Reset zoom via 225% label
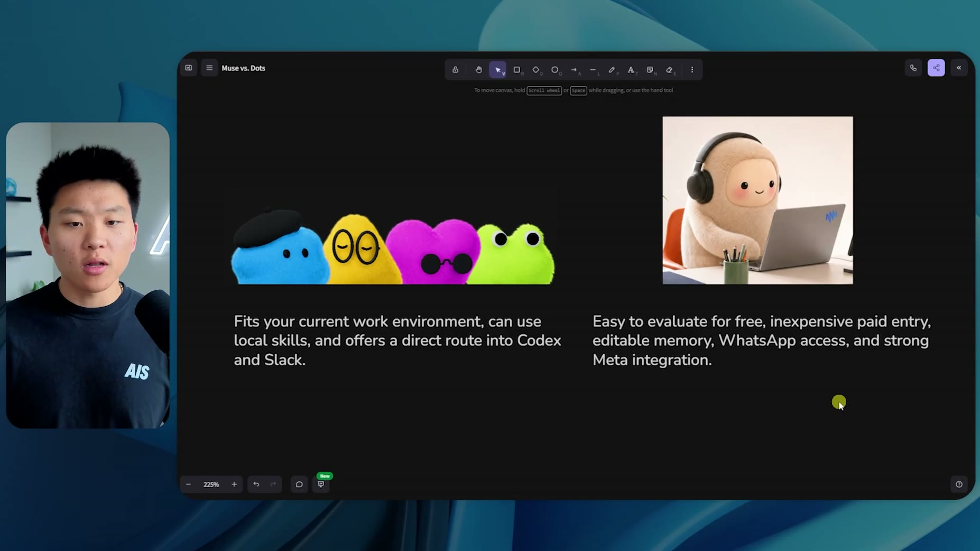 [x=211, y=484]
